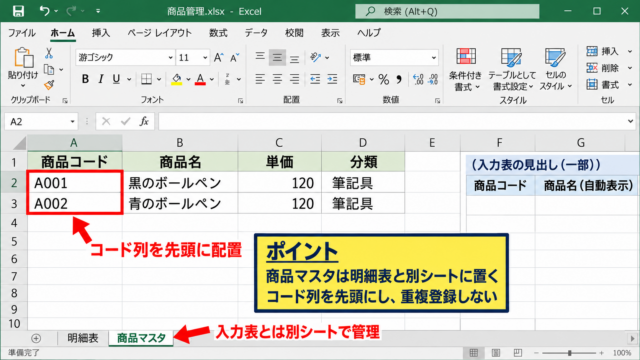Screen dimensions: 640x360
Task: Open 条件付き書式 conditional formatting
Action: (465, 69)
